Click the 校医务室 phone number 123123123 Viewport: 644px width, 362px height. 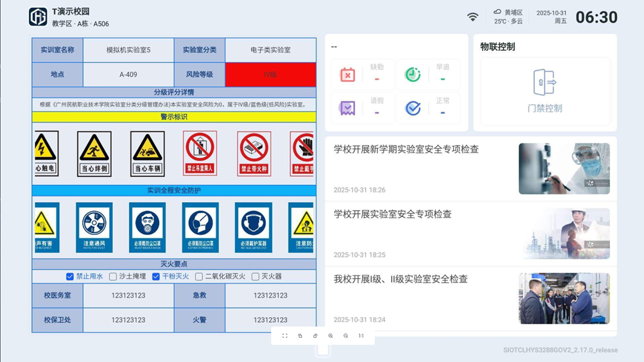point(128,295)
